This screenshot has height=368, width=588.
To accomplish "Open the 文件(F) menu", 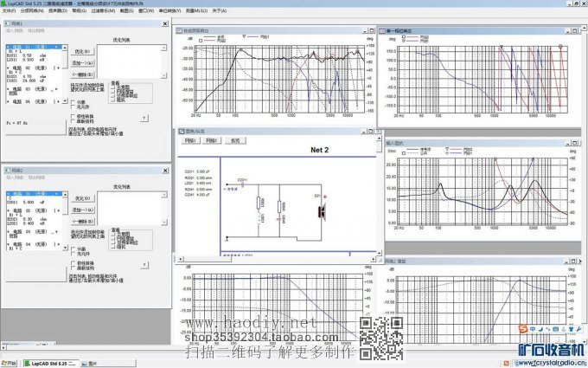I will pos(9,11).
